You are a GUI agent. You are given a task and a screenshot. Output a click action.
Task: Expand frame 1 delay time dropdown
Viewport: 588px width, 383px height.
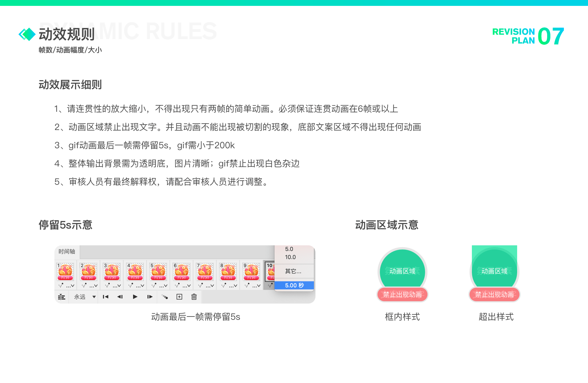(x=70, y=286)
